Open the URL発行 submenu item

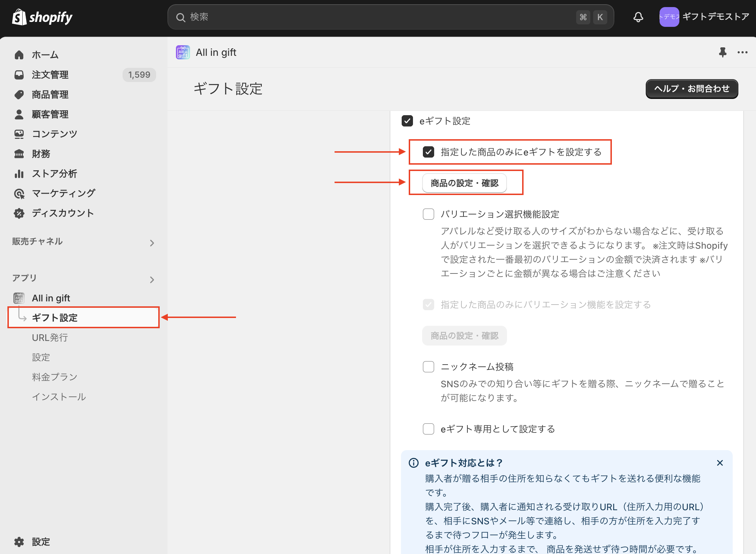click(x=50, y=337)
